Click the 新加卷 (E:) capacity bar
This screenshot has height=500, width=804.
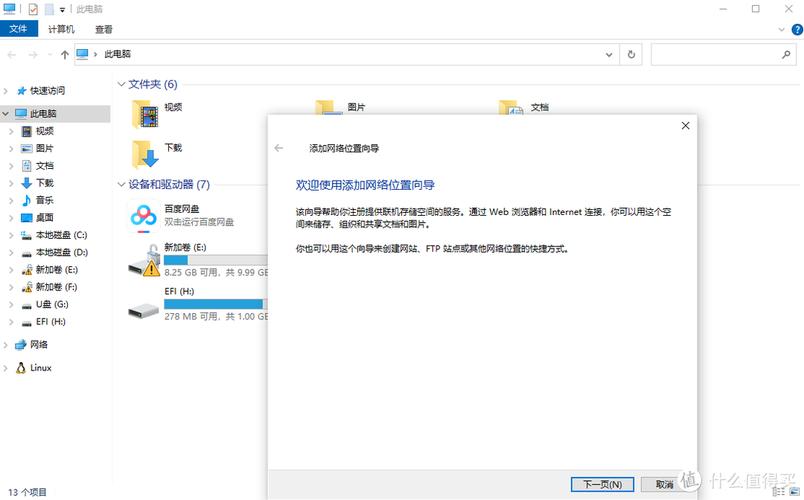216,259
